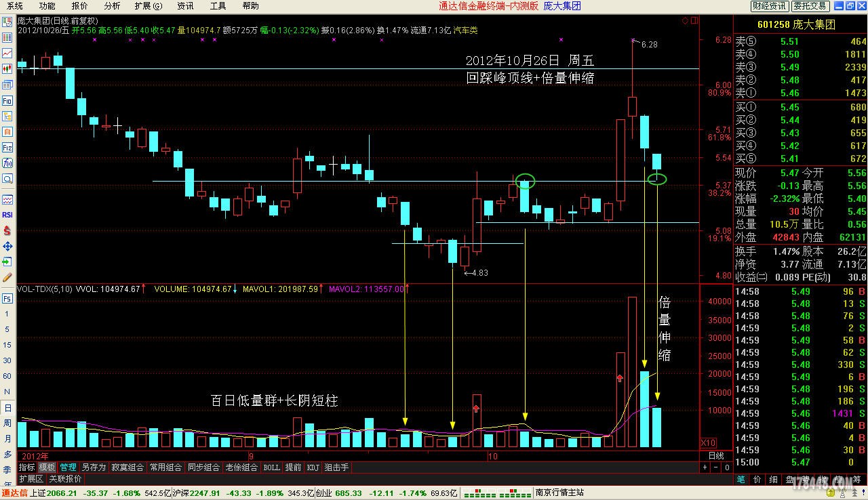The image size is (868, 500).
Task: Switch to 30-minute period
Action: [7, 361]
